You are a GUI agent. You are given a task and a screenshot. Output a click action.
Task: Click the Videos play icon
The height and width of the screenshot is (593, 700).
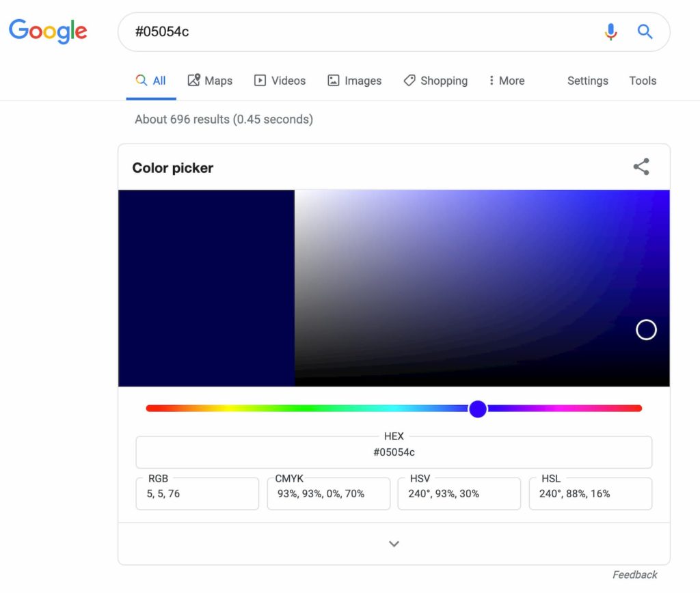(x=260, y=80)
